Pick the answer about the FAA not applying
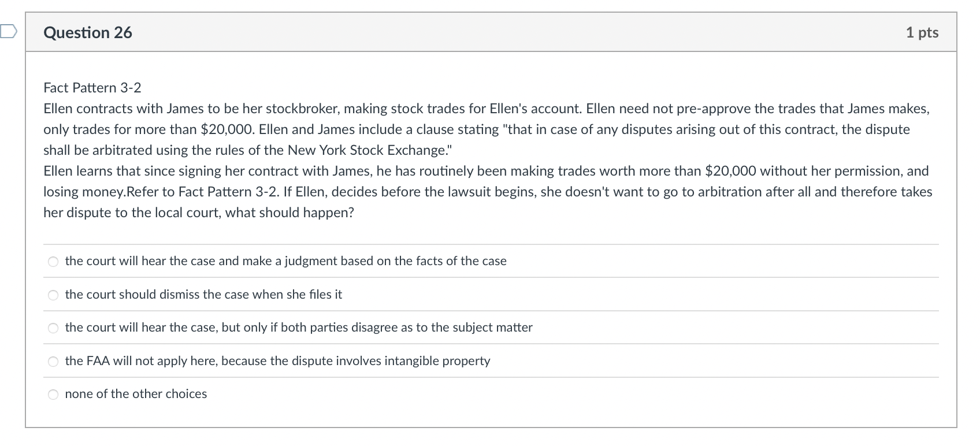 (x=53, y=362)
